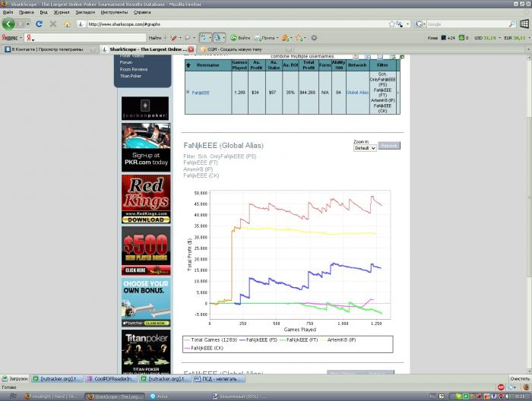The image size is (532, 401).
Task: Open the Yandex bar settings gear icon
Action: (x=314, y=38)
